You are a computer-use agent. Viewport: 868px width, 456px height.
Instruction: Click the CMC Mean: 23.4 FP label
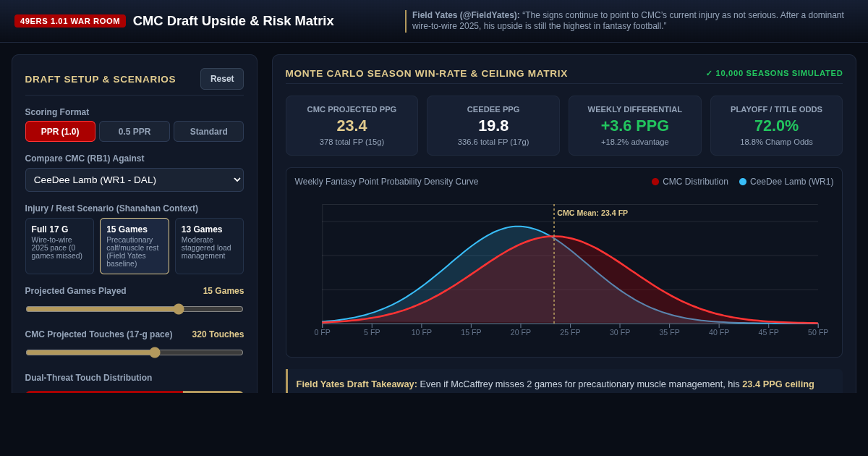tap(592, 213)
